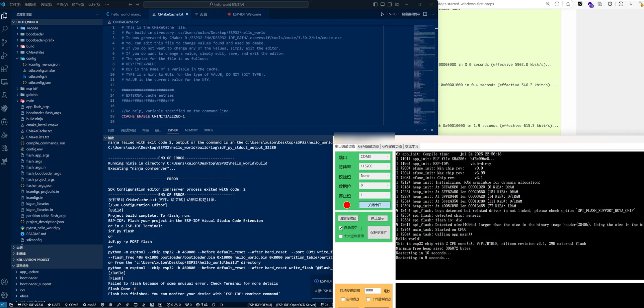Click the ESP-IDF full clean trash icon

tap(111, 305)
